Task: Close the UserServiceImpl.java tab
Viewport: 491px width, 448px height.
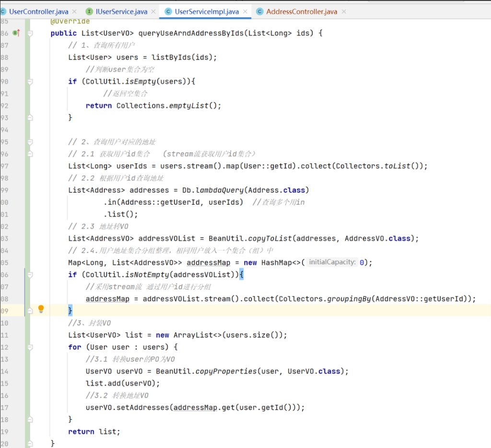Action: click(245, 12)
